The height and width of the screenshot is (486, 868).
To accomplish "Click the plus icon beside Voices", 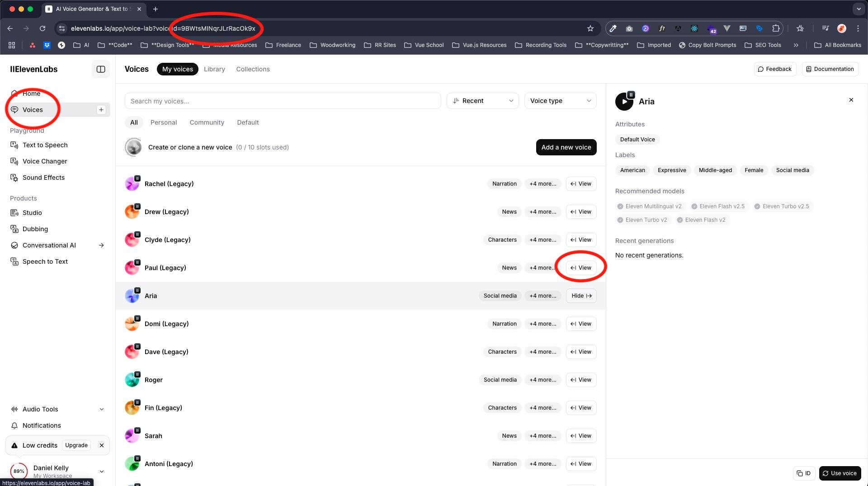I will (x=101, y=110).
